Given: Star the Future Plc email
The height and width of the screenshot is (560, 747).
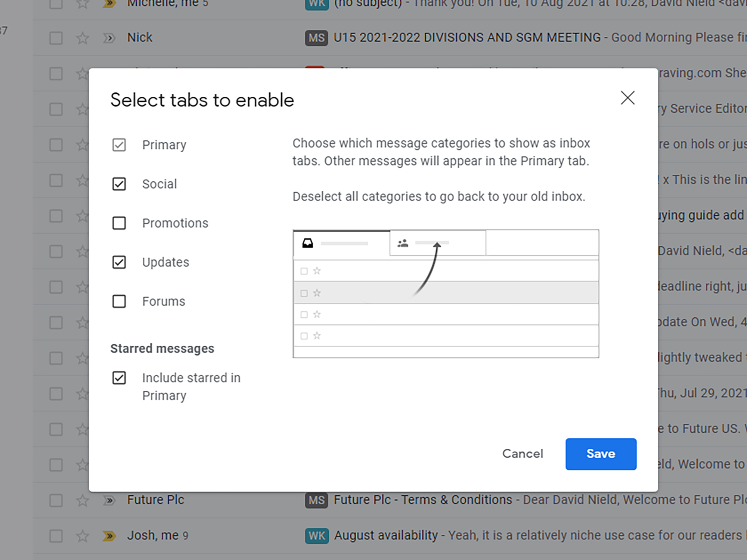Looking at the screenshot, I should 83,500.
